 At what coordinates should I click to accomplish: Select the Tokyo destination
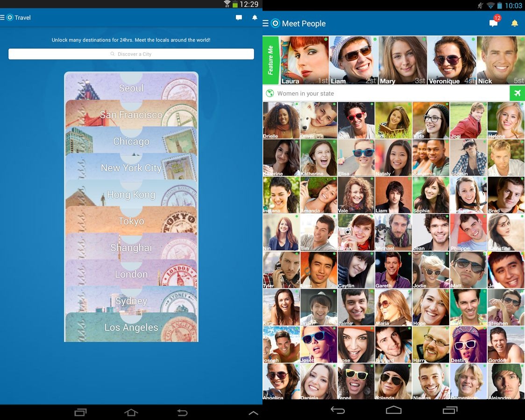[x=131, y=221]
